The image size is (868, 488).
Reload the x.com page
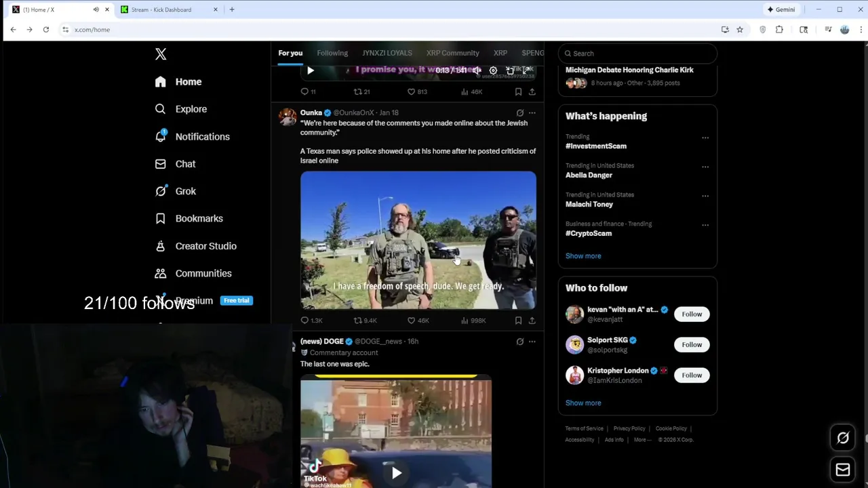click(45, 30)
